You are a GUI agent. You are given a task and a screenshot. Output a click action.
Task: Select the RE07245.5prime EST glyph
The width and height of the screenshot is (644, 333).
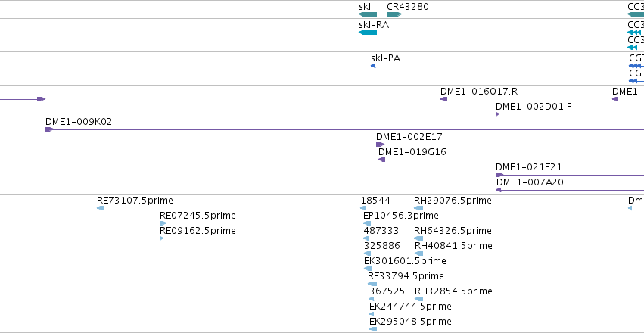pyautogui.click(x=163, y=223)
